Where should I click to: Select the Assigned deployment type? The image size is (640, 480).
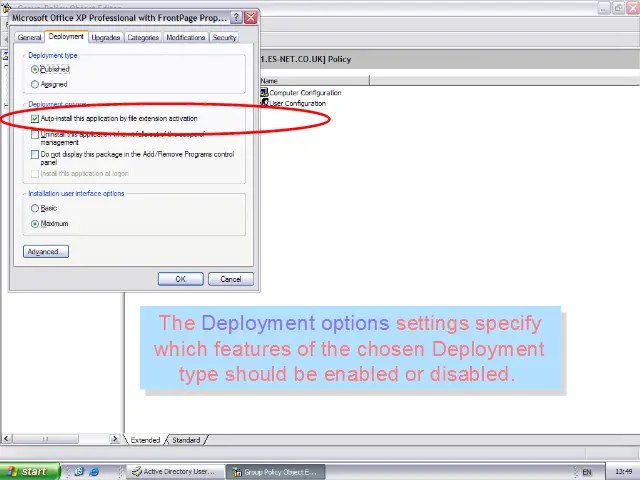pyautogui.click(x=36, y=85)
